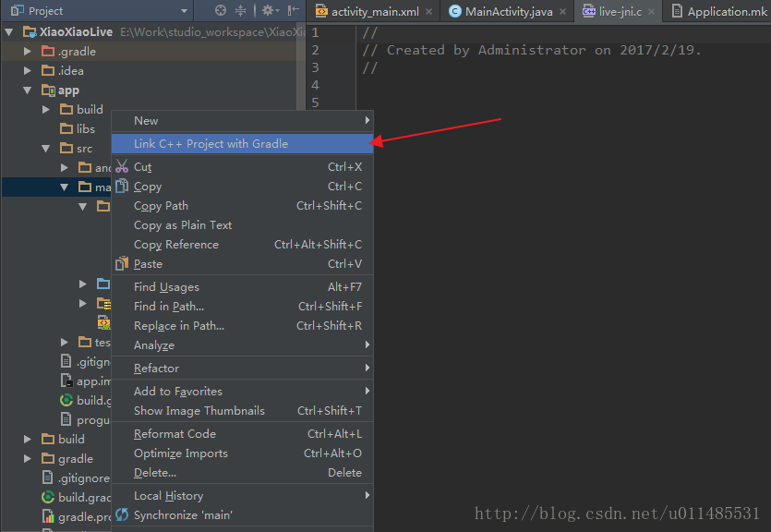Select the src folder icon
This screenshot has width=771, height=532.
point(66,148)
